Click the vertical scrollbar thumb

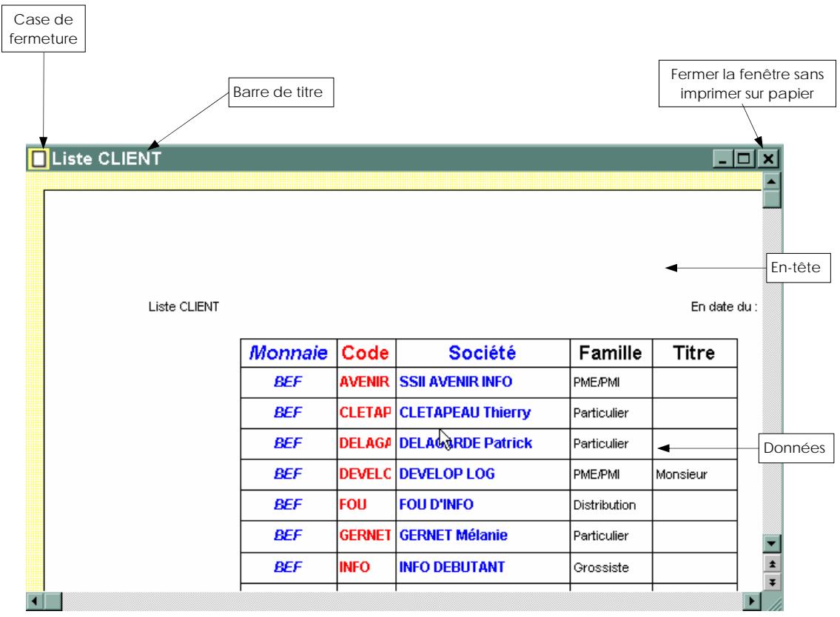click(x=771, y=199)
